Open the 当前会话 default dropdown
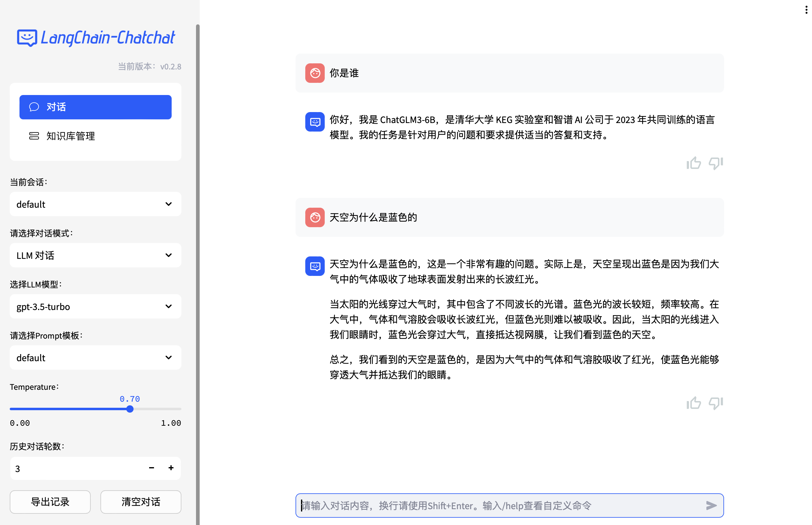The image size is (812, 525). coord(95,204)
